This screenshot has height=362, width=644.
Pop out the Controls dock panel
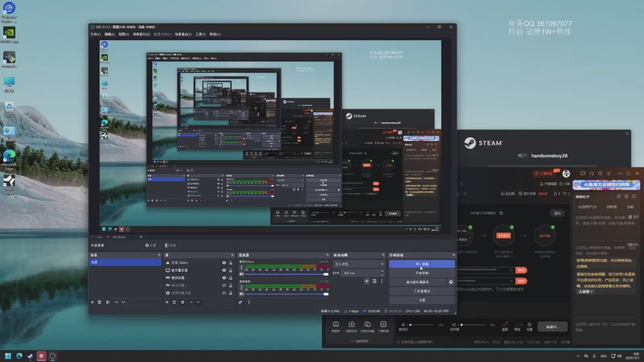pyautogui.click(x=453, y=255)
